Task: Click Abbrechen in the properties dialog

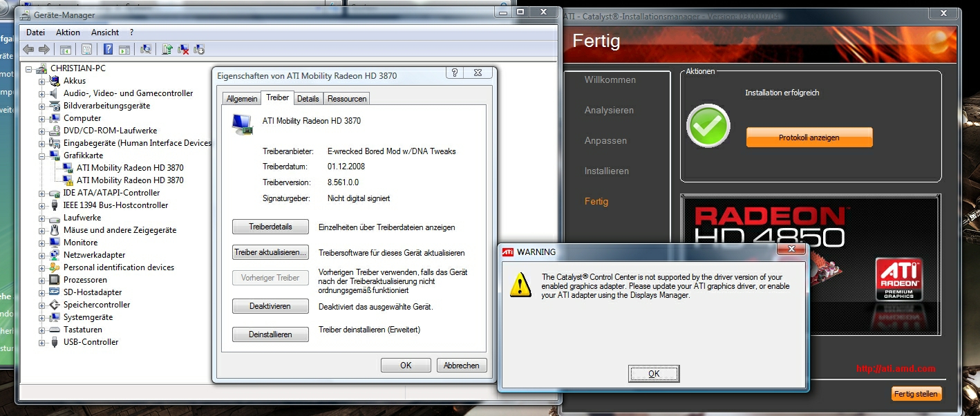Action: [462, 366]
